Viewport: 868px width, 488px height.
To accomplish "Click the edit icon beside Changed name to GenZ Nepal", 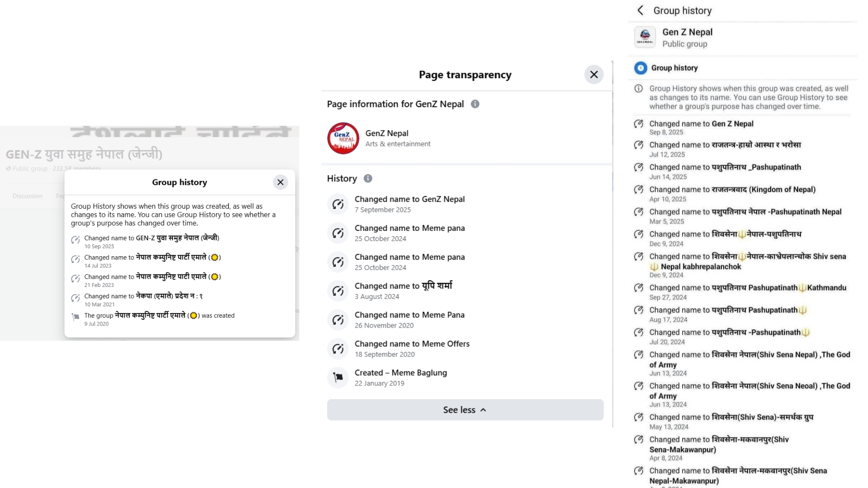I will tap(338, 204).
